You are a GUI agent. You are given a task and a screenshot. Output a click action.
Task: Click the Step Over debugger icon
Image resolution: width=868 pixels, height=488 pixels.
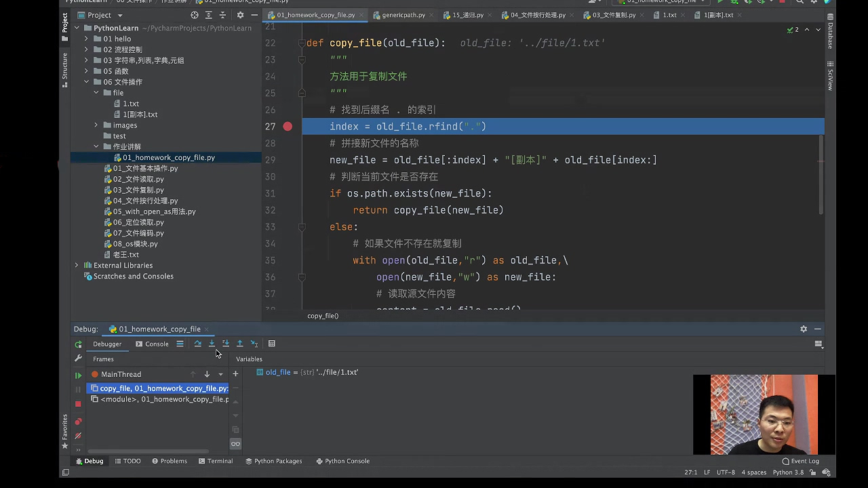[197, 344]
